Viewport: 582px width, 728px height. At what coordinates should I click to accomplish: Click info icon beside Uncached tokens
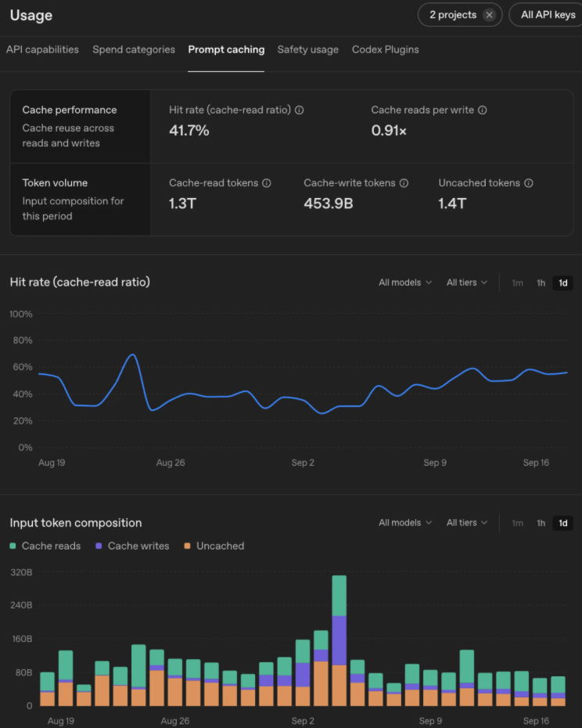coord(529,183)
